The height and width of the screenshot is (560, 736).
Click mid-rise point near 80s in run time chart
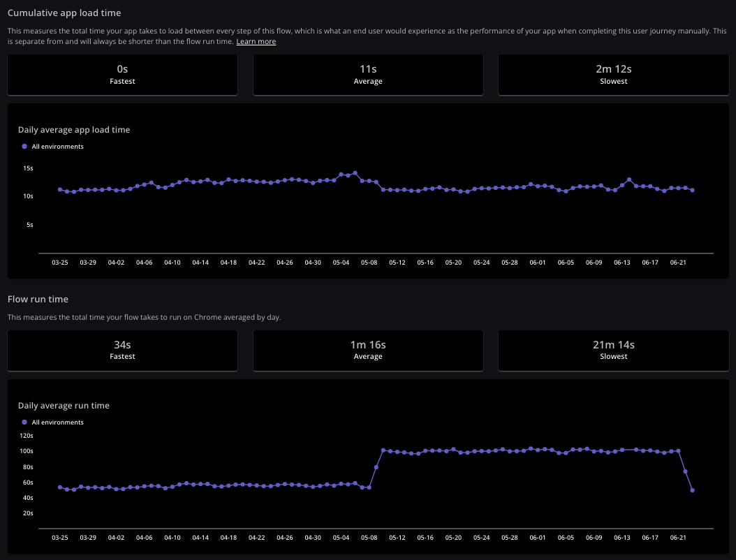[x=376, y=467]
